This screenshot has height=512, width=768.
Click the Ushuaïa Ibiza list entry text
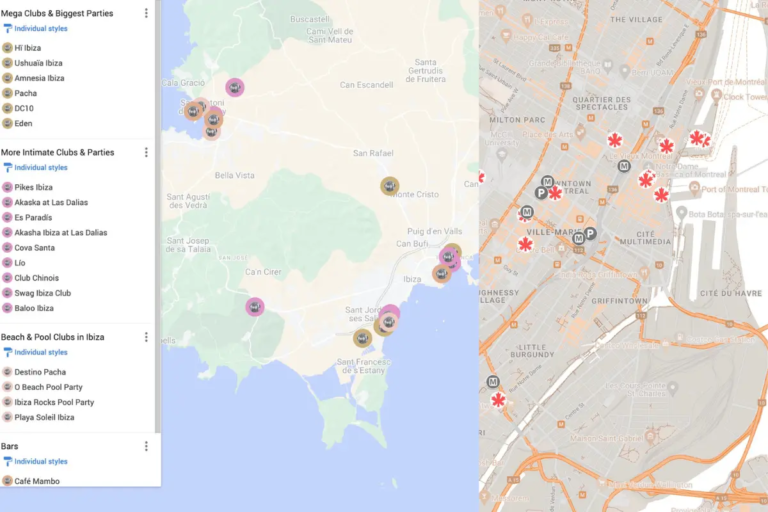(38, 63)
